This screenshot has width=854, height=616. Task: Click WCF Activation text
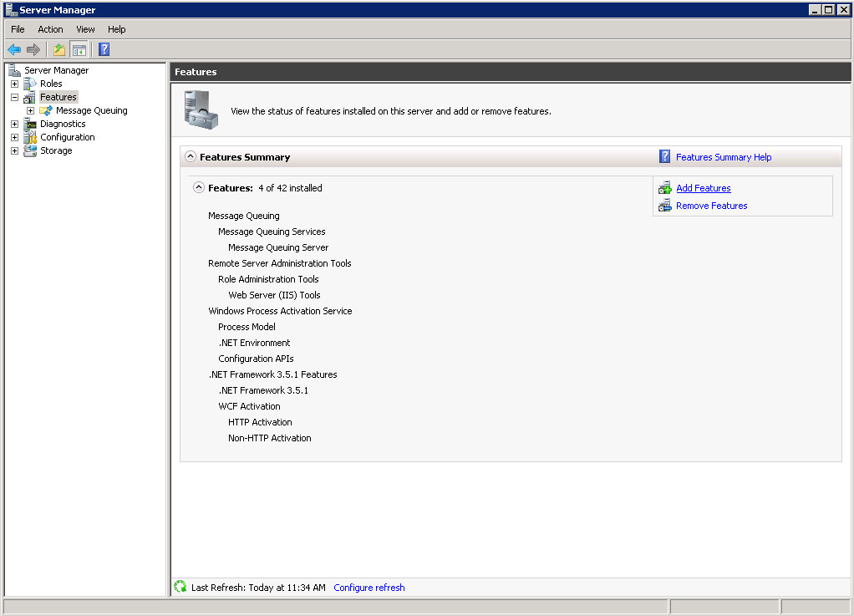pos(249,406)
